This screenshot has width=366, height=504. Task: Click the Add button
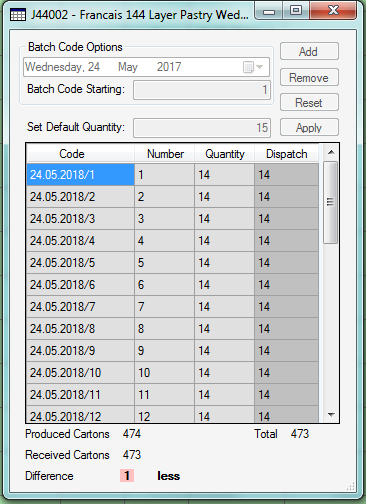click(309, 51)
